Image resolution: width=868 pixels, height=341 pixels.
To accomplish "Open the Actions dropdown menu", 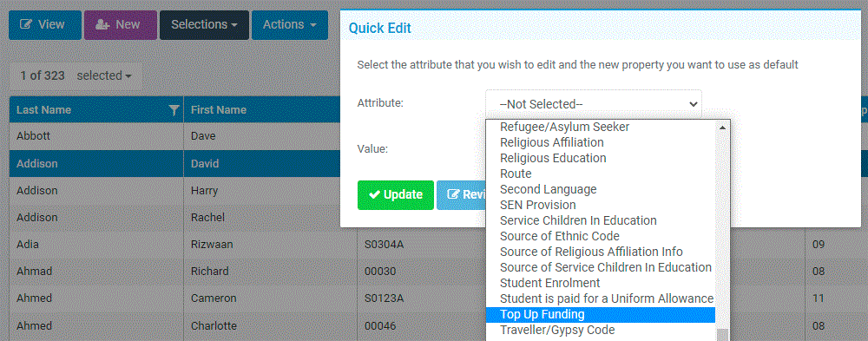I will pyautogui.click(x=290, y=25).
